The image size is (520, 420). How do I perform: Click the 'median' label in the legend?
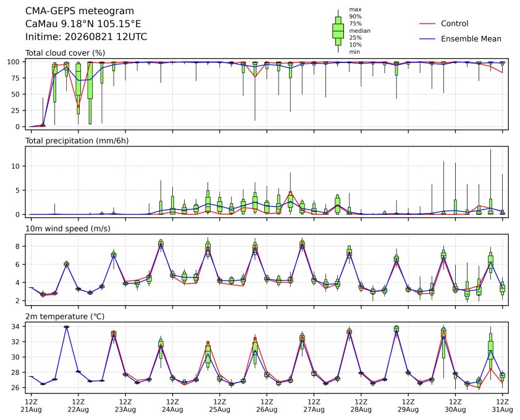[x=359, y=30]
